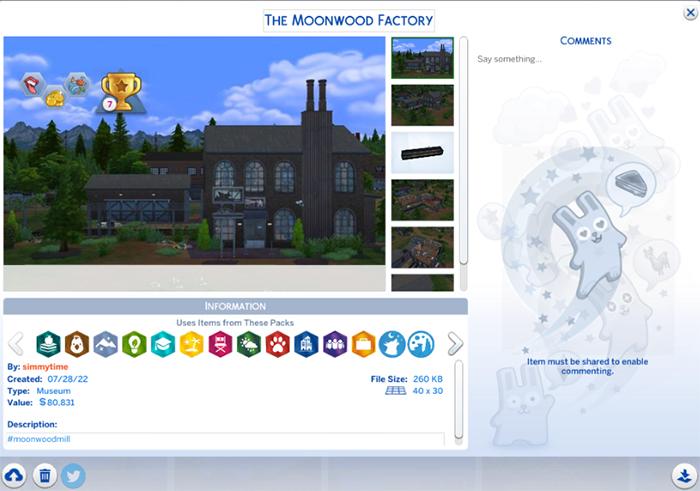The height and width of the screenshot is (491, 700).
Task: Click the gold trophy challenge icon
Action: click(121, 92)
